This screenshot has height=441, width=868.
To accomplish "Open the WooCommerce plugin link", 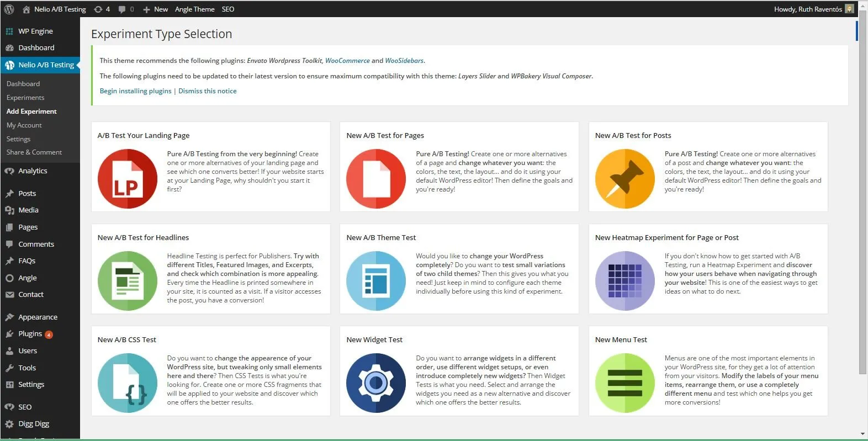I will point(347,61).
